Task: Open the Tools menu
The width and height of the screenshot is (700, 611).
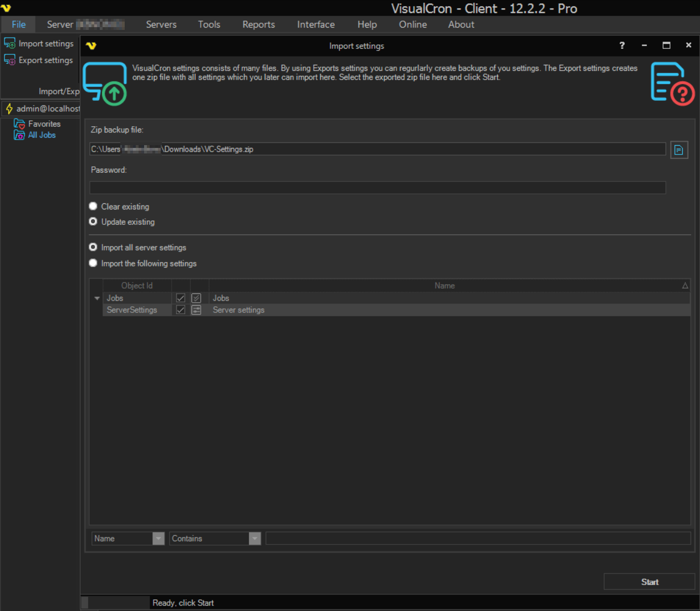Action: point(209,24)
